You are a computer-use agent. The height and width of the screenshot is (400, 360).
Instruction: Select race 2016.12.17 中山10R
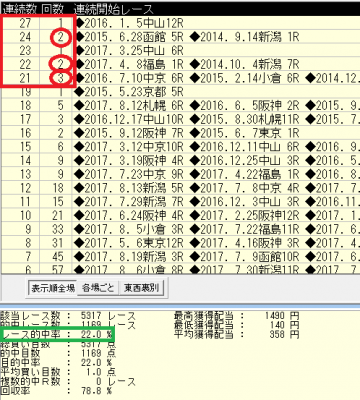coord(130,119)
